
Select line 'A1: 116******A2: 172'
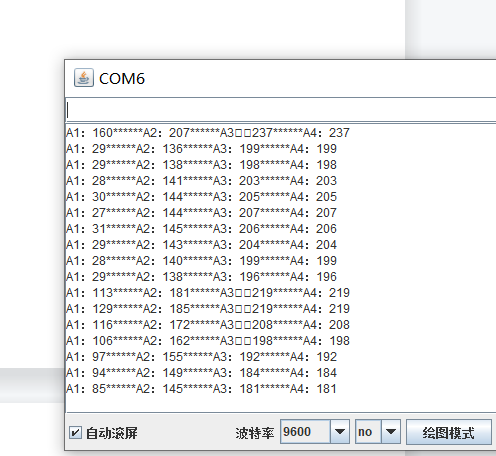click(208, 325)
